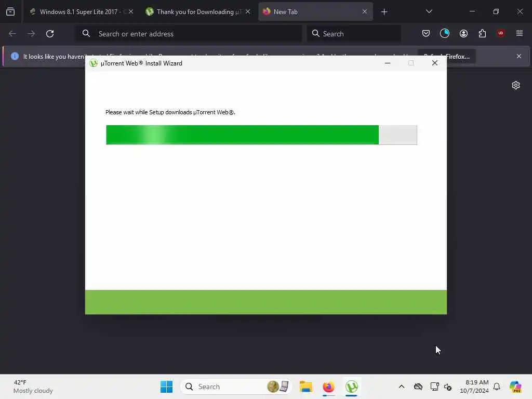Screen dimensions: 532x399
Task: Open notifications bell icon
Action: 497,387
